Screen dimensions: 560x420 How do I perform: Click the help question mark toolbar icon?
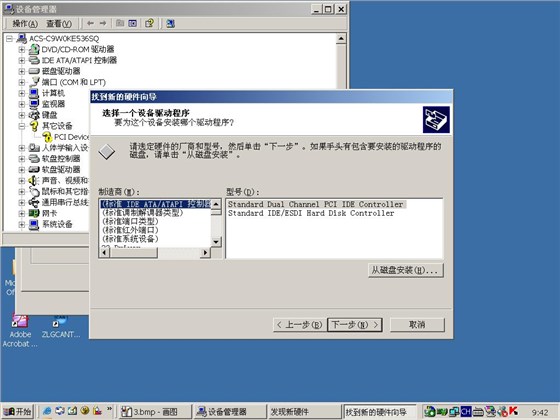click(x=150, y=24)
